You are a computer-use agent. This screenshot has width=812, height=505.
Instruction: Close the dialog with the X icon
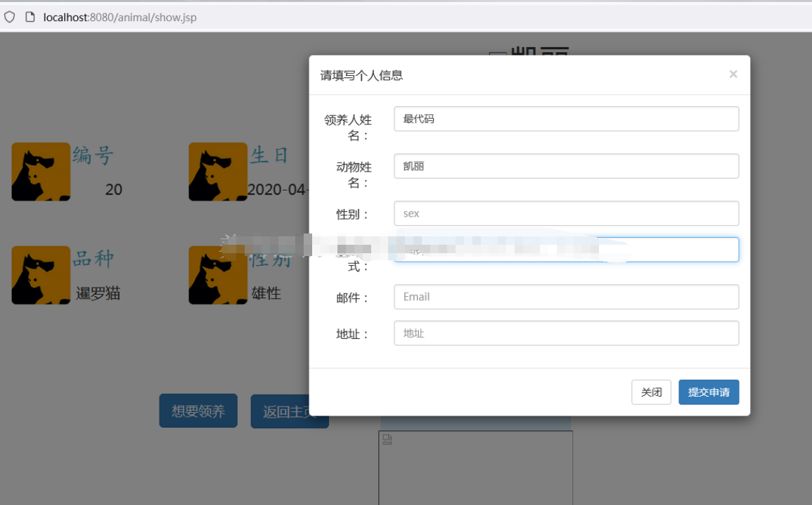coord(733,74)
